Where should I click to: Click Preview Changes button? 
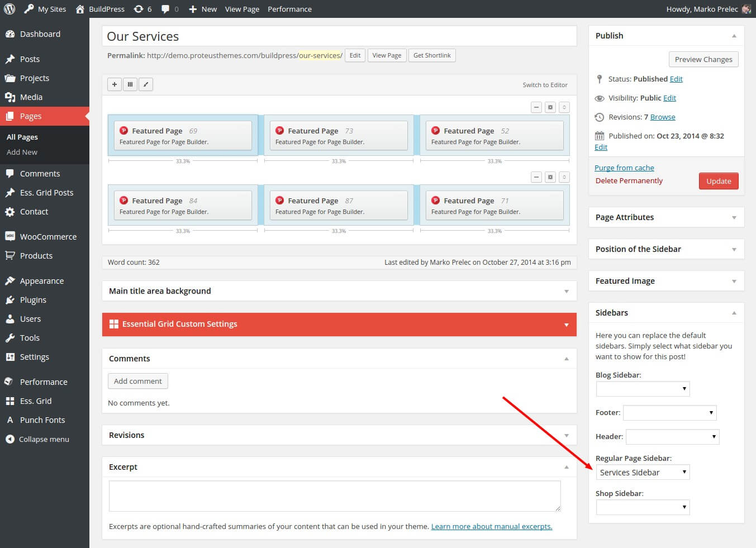click(703, 59)
